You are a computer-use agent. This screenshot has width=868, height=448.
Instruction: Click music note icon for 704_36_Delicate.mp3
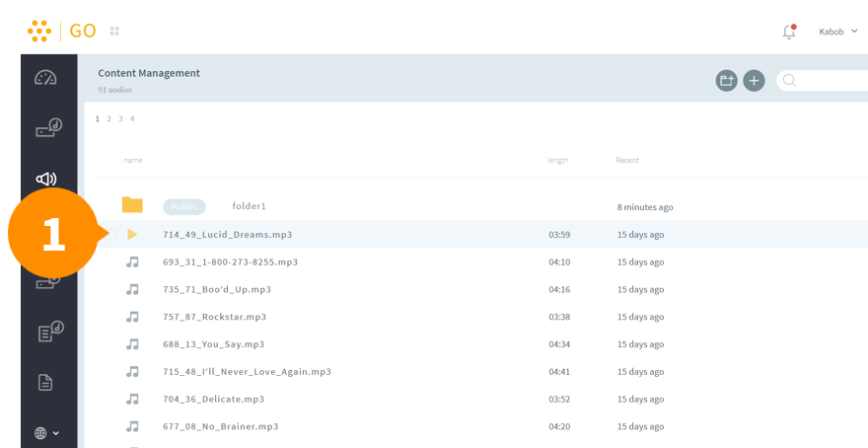132,399
